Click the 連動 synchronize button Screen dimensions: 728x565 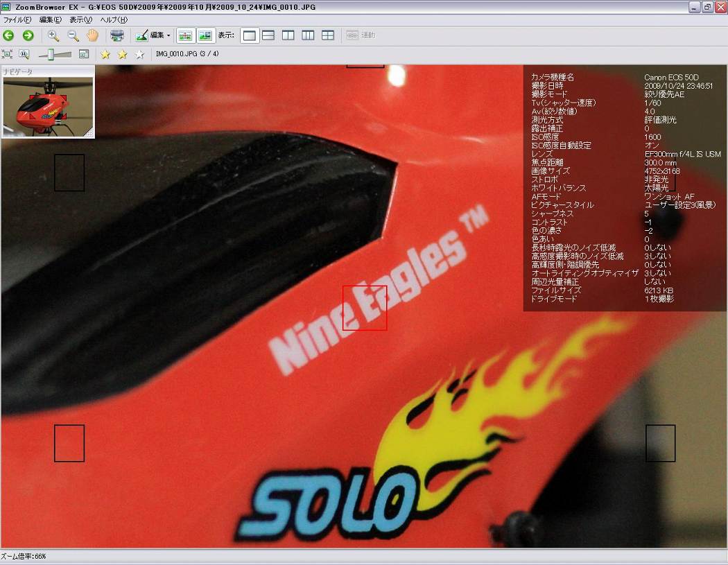[x=361, y=35]
